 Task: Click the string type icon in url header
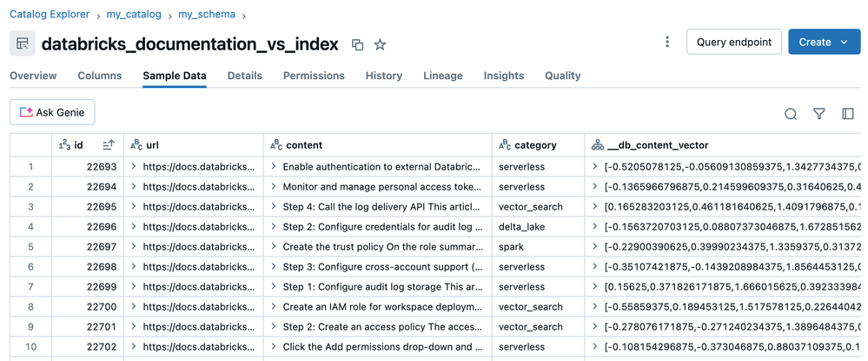(136, 145)
